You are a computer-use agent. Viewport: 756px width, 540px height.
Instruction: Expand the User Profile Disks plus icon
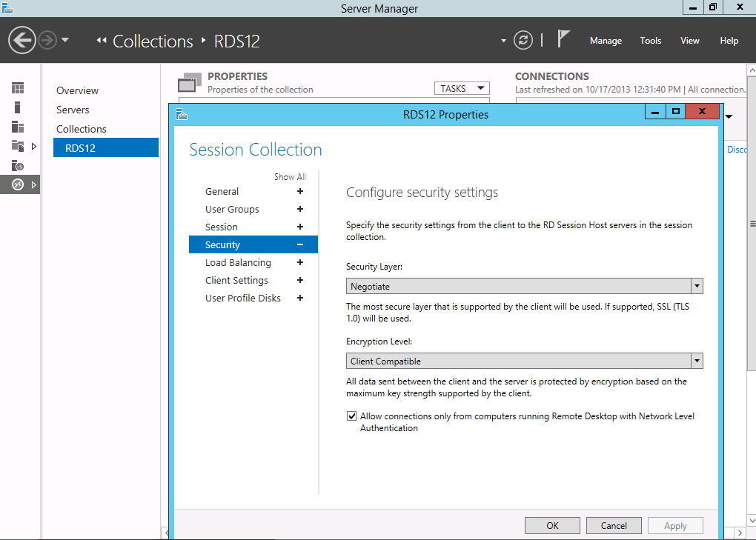pos(300,299)
